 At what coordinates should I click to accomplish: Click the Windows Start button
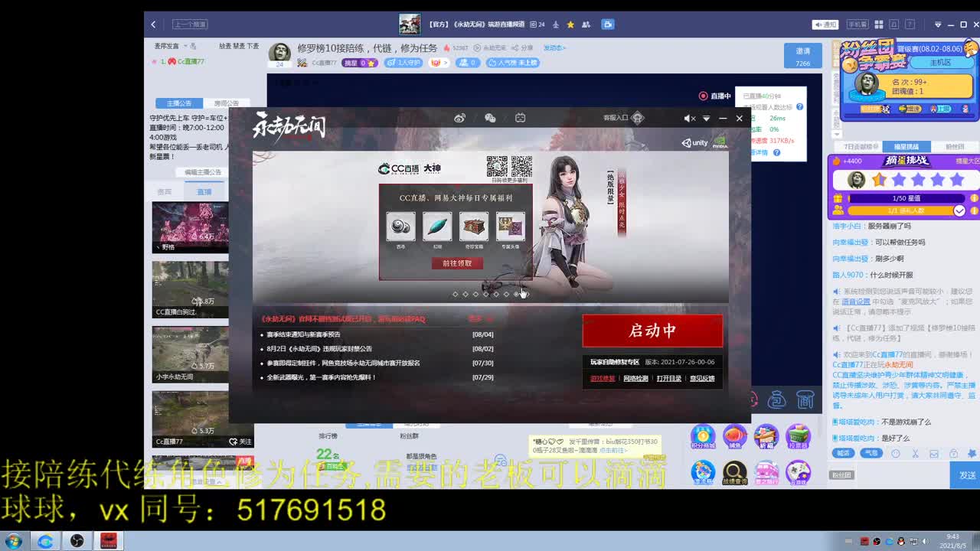[x=14, y=541]
